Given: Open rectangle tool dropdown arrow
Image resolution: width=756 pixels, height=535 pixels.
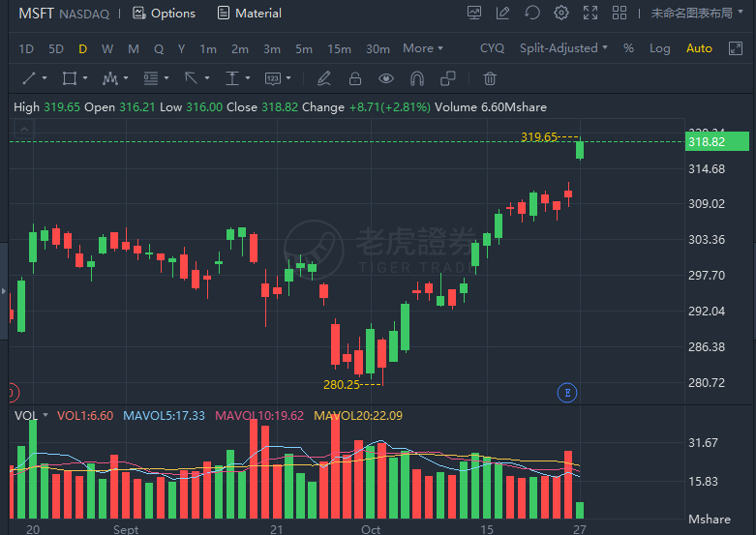Looking at the screenshot, I should pyautogui.click(x=85, y=78).
